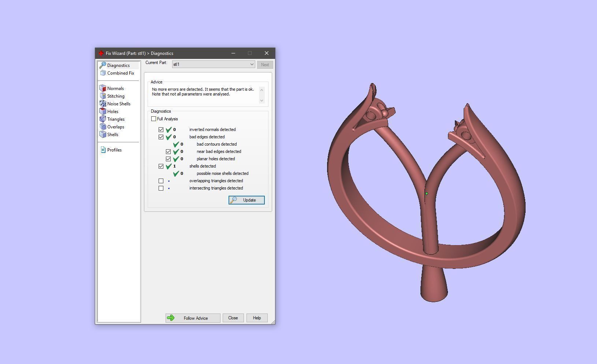Click the Profiles document icon
This screenshot has height=364, width=597.
tap(103, 150)
